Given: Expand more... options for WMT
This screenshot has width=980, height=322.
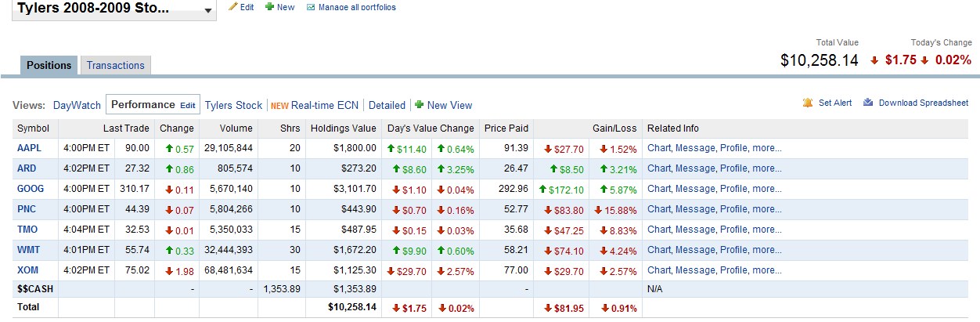Looking at the screenshot, I should [x=767, y=250].
